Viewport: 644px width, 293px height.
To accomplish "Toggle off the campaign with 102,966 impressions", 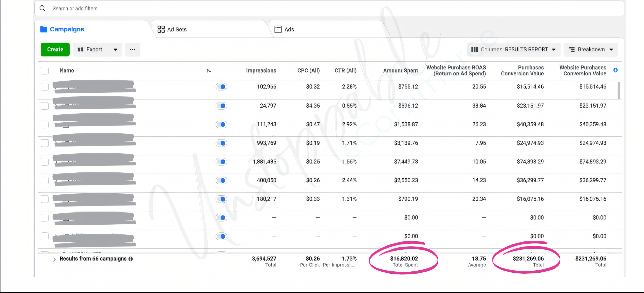I will [221, 87].
